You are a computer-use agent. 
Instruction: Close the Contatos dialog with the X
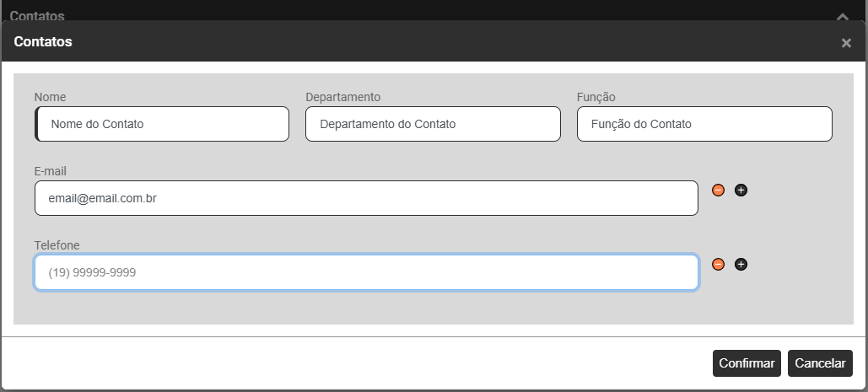point(846,43)
